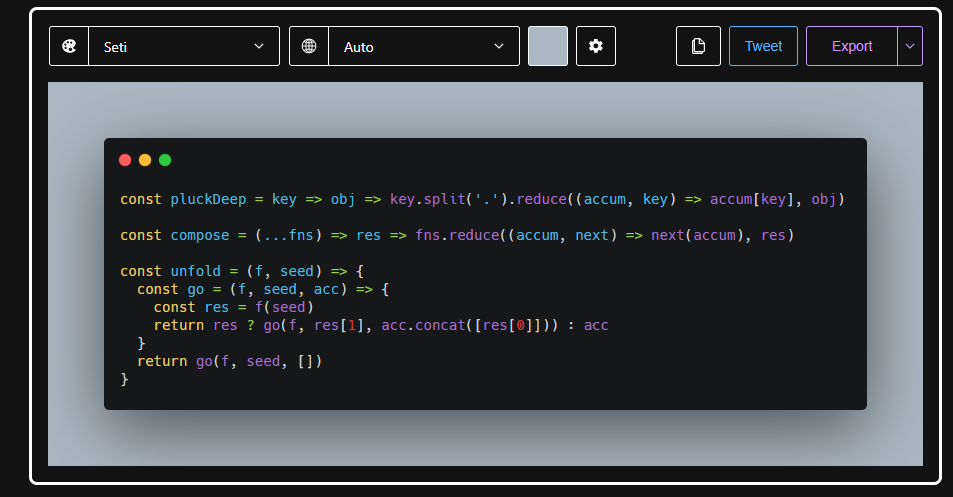Viewport: 953px width, 497px height.
Task: Open the background color swatch picker
Action: pyautogui.click(x=548, y=46)
